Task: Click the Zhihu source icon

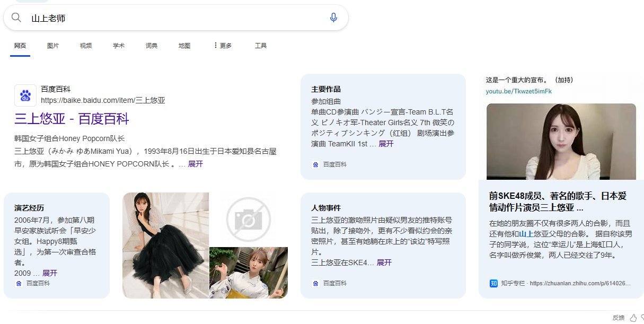Action: (493, 283)
